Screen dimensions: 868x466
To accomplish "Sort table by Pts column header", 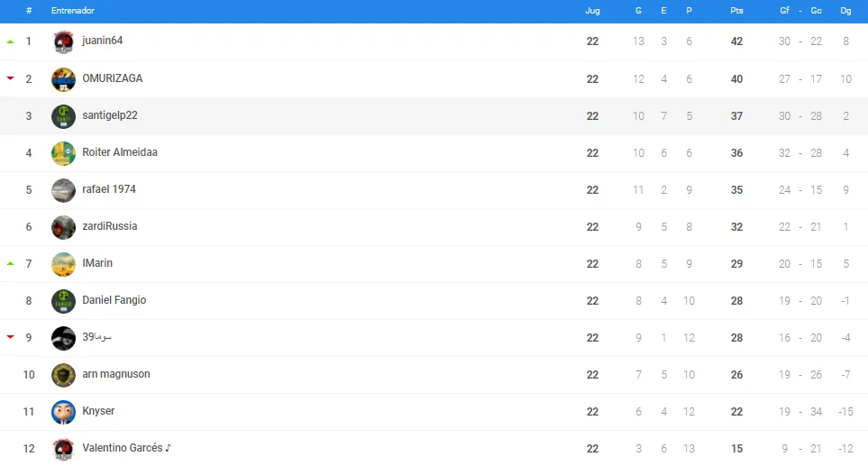I will [x=736, y=11].
